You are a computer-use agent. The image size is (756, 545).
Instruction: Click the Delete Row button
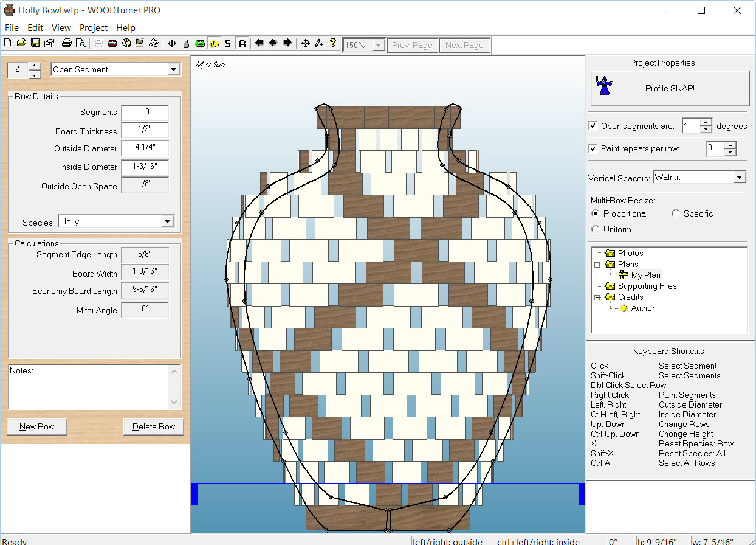[153, 426]
